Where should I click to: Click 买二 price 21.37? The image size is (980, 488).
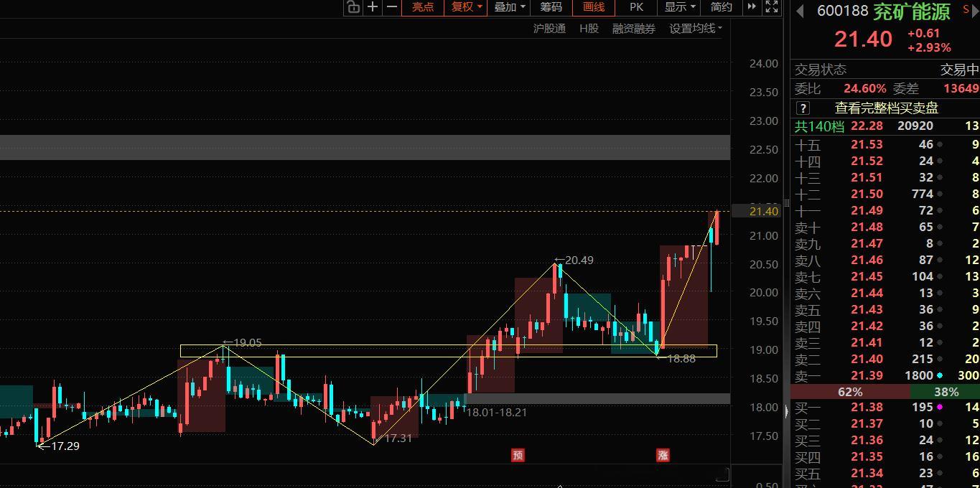(x=867, y=424)
